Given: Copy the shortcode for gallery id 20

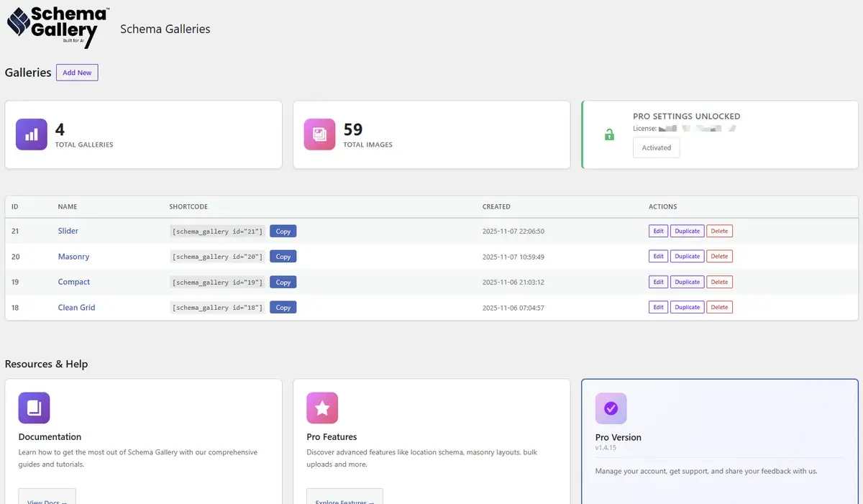Looking at the screenshot, I should point(283,257).
